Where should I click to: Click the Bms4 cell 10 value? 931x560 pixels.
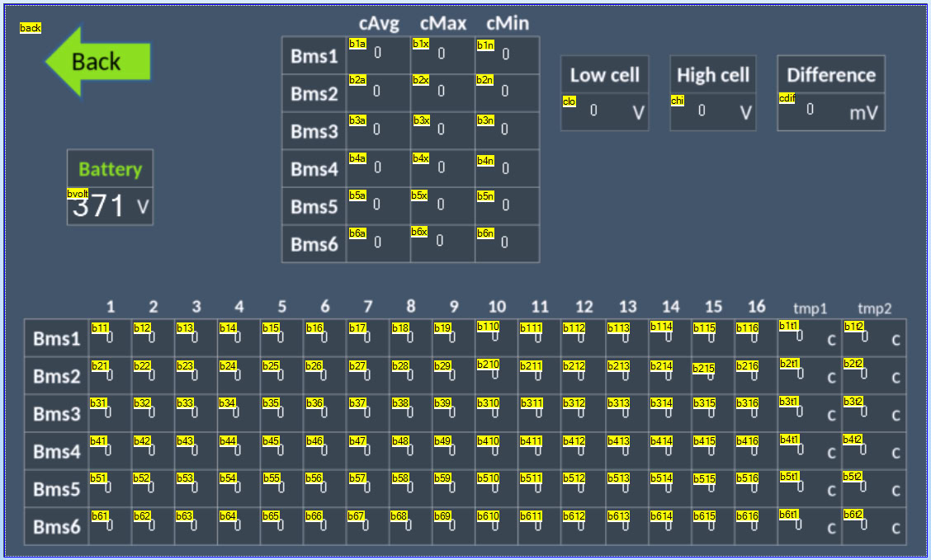[495, 451]
